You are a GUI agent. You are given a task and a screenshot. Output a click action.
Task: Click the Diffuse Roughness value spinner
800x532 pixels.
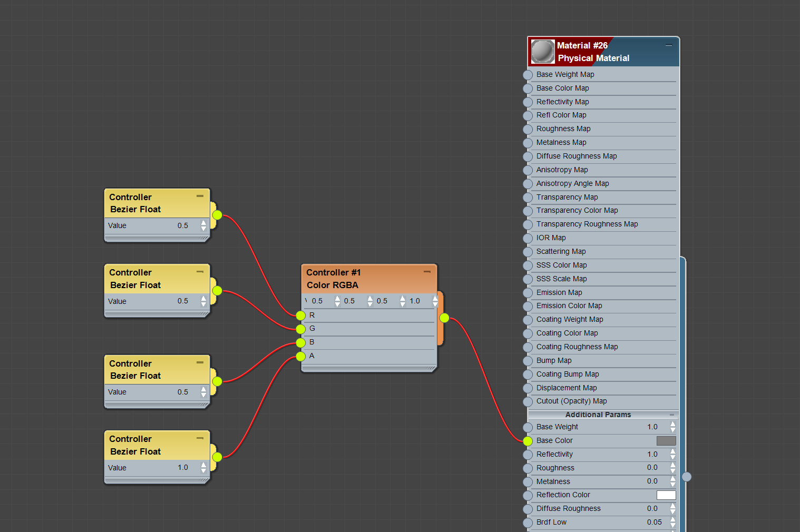coord(673,509)
